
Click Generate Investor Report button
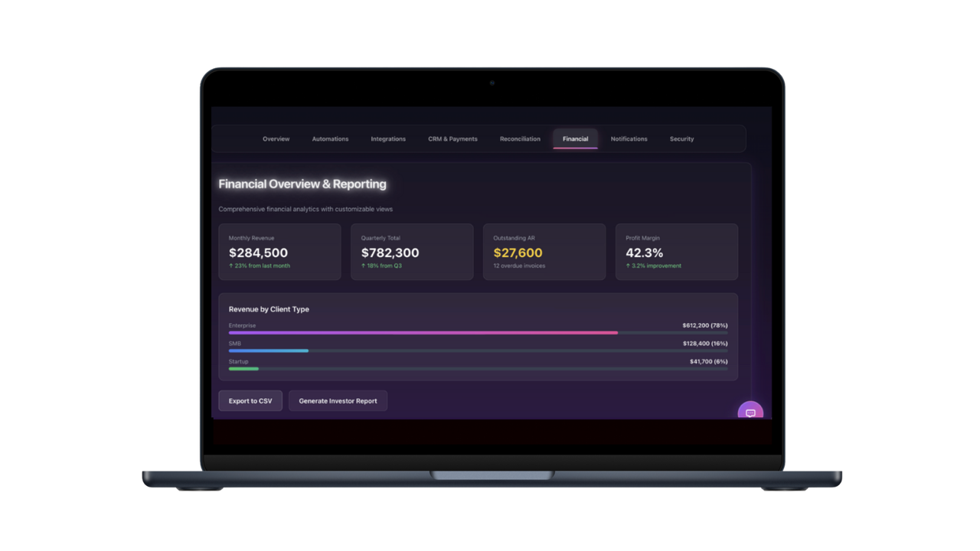[x=338, y=401]
